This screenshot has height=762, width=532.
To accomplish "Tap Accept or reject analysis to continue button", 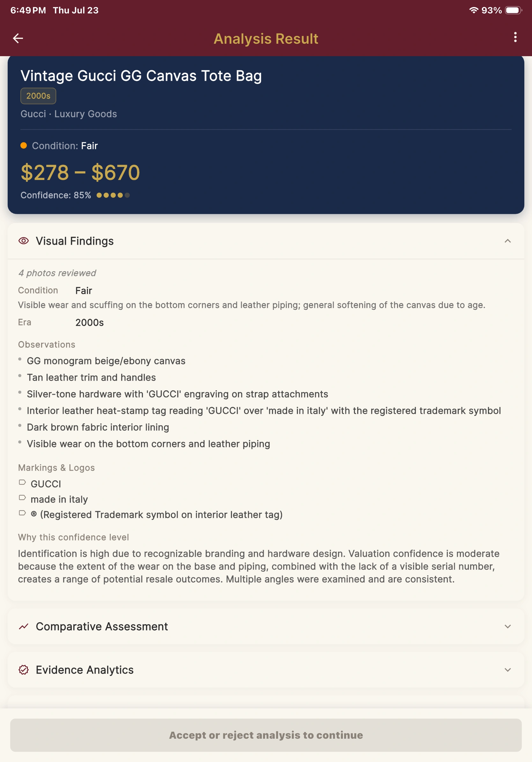I will pyautogui.click(x=266, y=735).
